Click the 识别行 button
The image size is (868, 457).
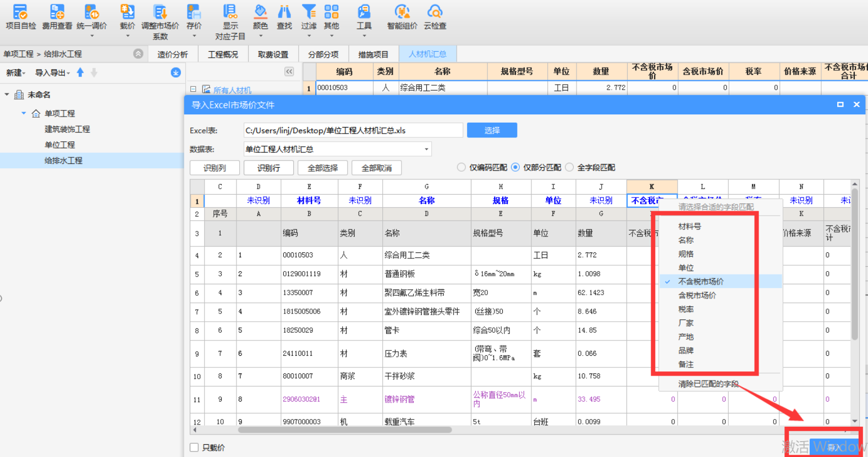pos(268,168)
